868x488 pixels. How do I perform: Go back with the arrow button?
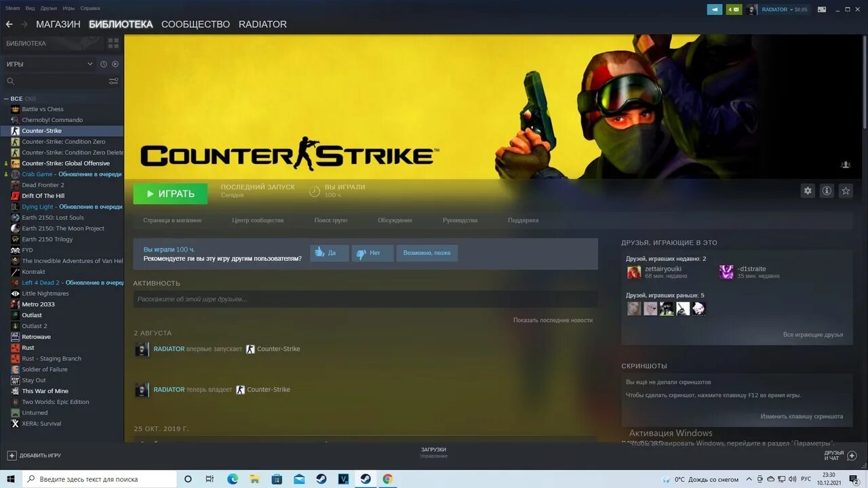pyautogui.click(x=9, y=24)
